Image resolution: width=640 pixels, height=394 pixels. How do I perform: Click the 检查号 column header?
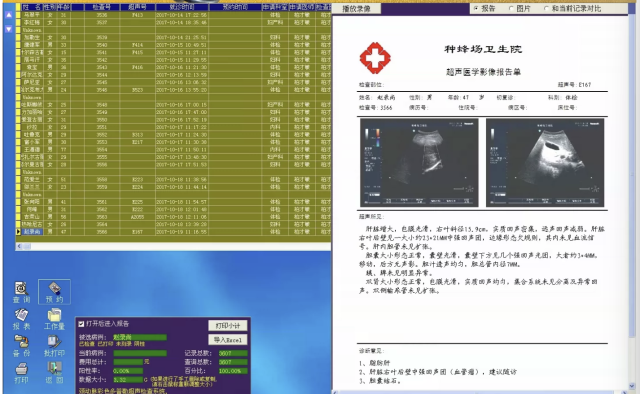coord(102,7)
